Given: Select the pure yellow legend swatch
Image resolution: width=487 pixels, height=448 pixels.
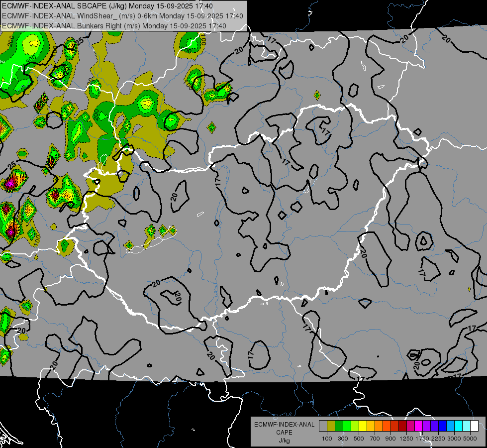Looking at the screenshot, I should [363, 426].
